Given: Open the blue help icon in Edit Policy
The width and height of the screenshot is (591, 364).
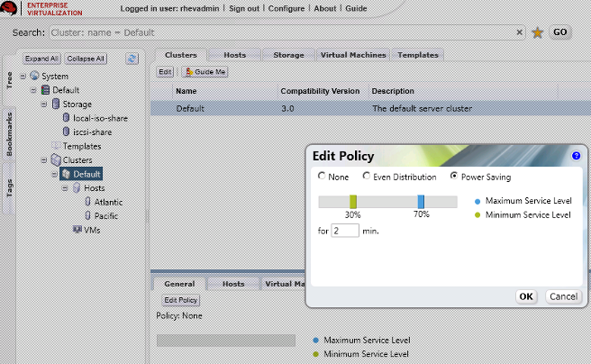Looking at the screenshot, I should pos(577,156).
